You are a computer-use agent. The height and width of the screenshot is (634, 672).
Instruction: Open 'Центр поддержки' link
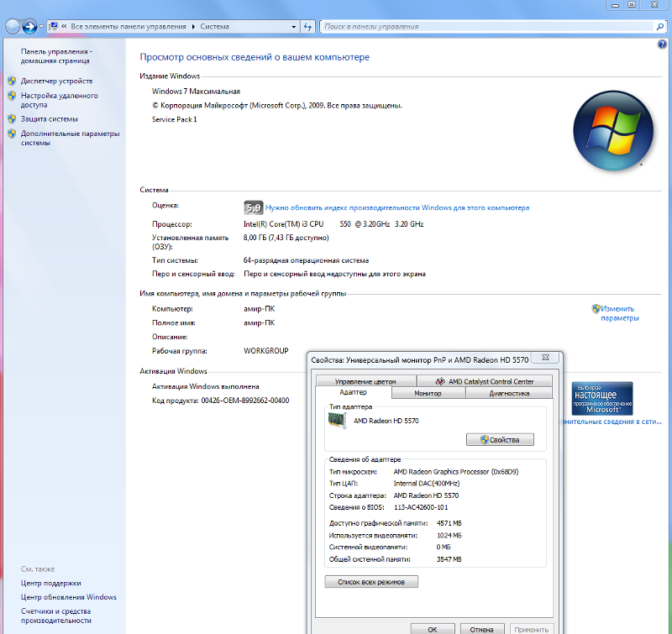[x=50, y=583]
